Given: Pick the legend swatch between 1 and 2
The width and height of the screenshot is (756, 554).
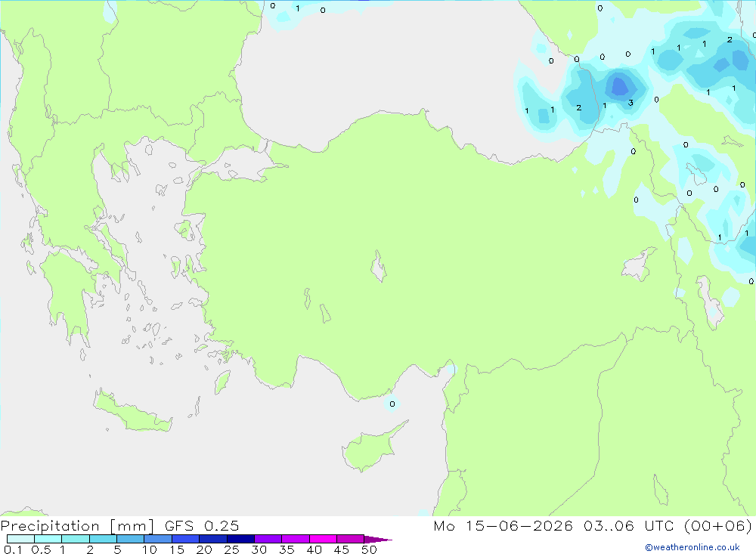Looking at the screenshot, I should [76, 539].
